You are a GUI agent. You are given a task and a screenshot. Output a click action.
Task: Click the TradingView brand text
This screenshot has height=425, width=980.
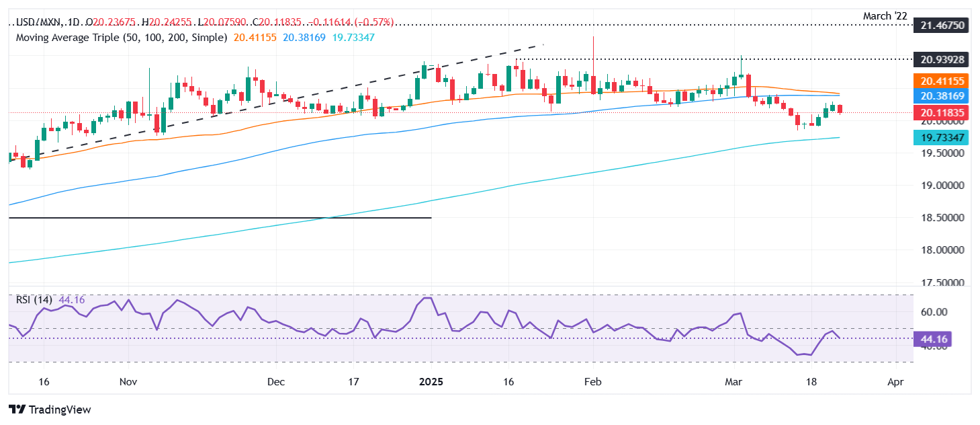[x=58, y=410]
